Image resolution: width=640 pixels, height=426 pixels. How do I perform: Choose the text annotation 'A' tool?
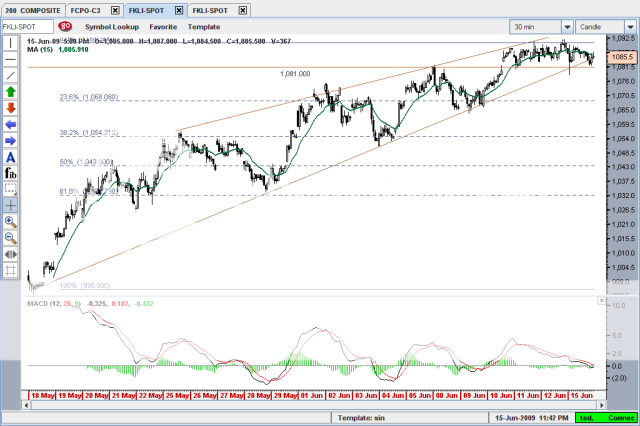tap(11, 157)
